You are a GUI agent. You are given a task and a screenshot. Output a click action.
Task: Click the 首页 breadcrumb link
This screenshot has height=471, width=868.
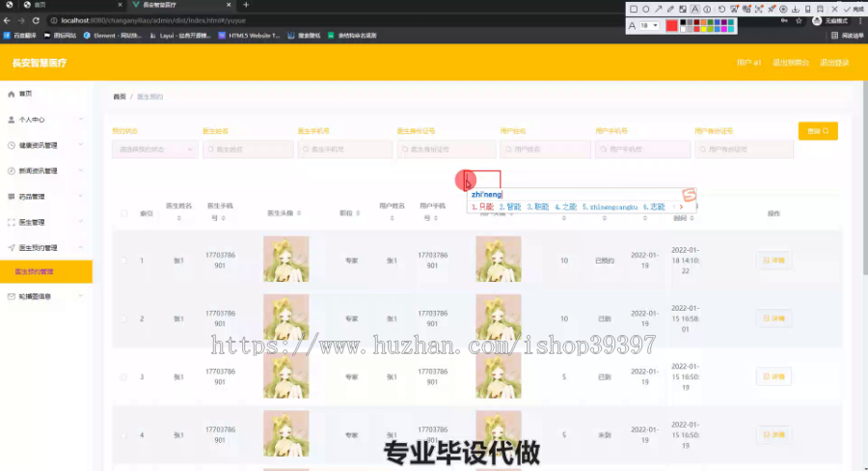(x=120, y=97)
